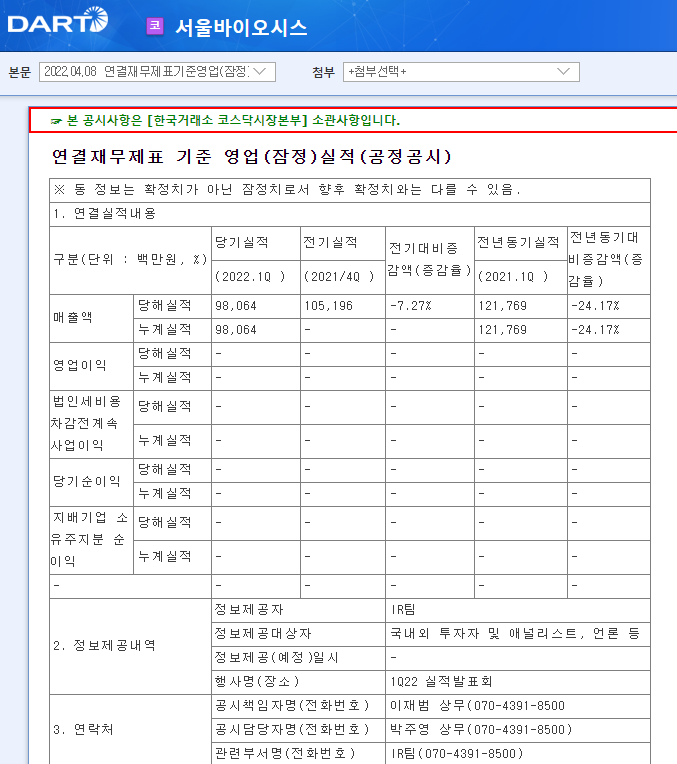Click the 매출액 row label
677x764 pixels.
(x=73, y=318)
